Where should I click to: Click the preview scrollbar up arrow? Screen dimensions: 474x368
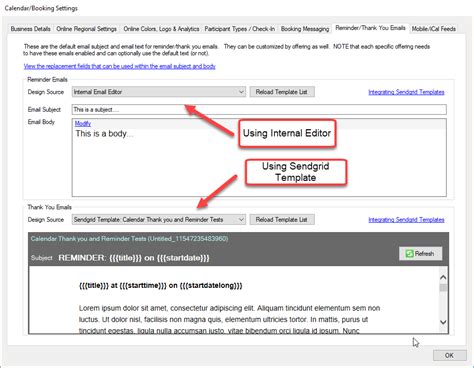[x=443, y=277]
